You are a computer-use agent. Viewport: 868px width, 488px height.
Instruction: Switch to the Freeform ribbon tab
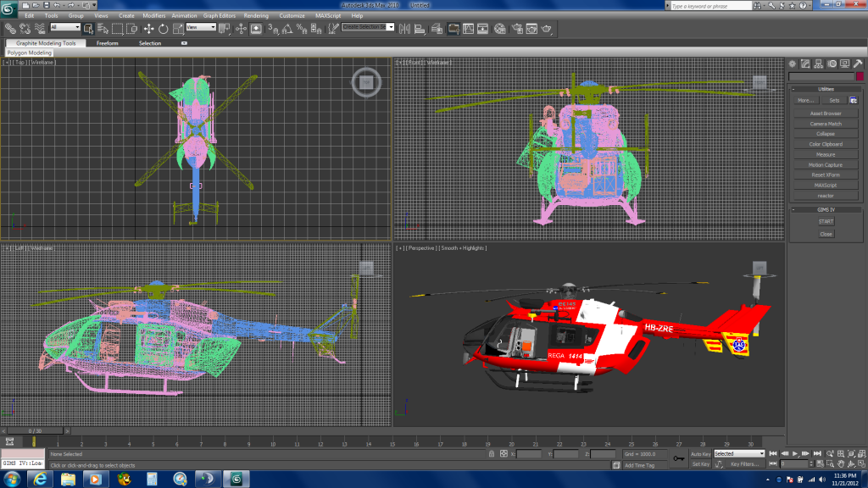(x=108, y=43)
